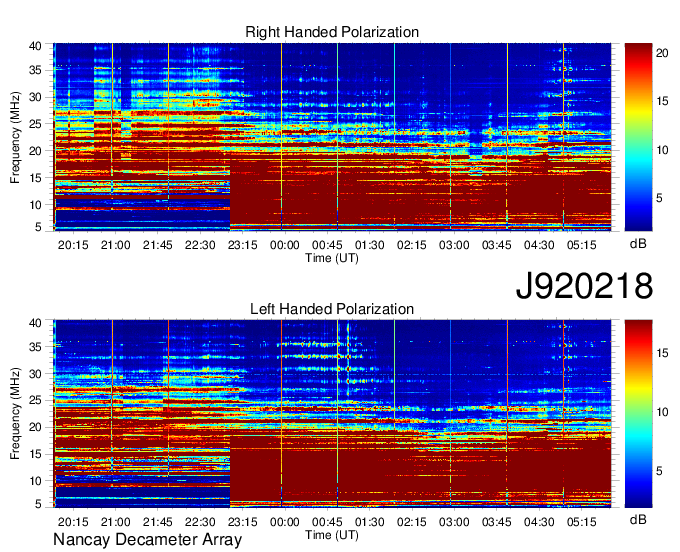Click the 21:00 time tick on Right Handed plot

115,245
